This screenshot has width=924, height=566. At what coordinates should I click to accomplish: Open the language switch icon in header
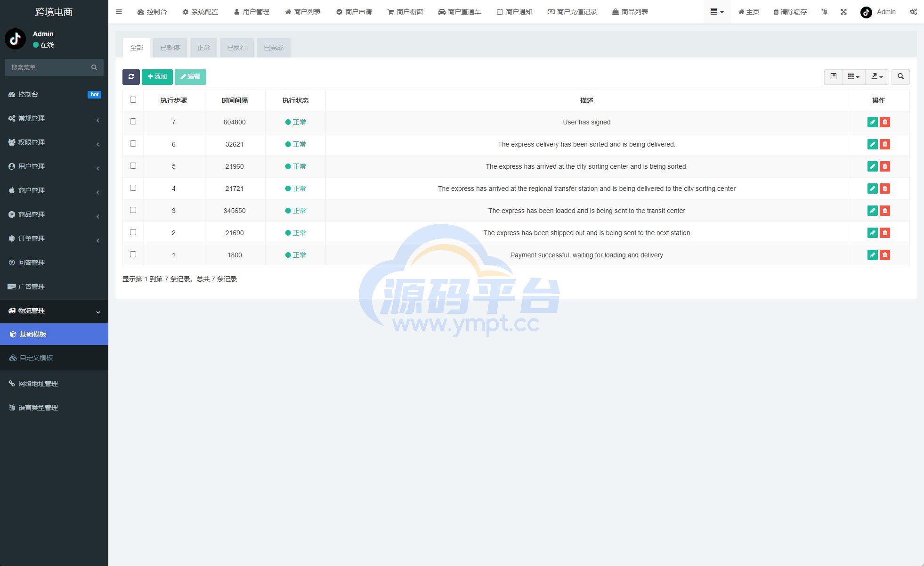824,12
